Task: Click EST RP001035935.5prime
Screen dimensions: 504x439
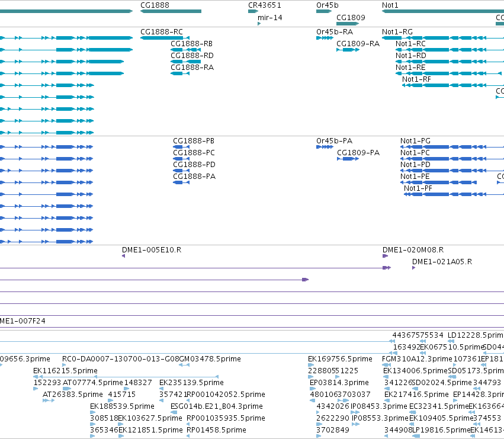Action: pyautogui.click(x=226, y=418)
